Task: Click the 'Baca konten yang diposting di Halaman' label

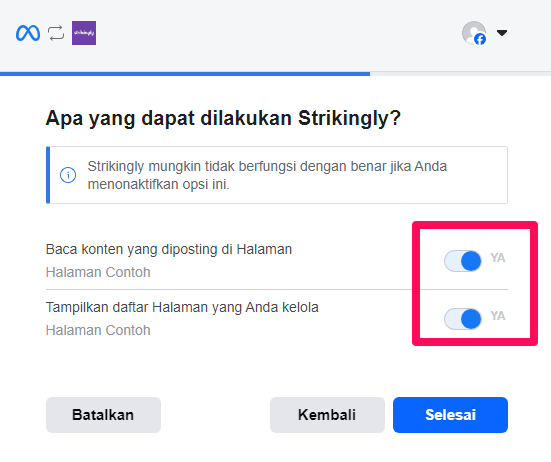Action: 169,249
